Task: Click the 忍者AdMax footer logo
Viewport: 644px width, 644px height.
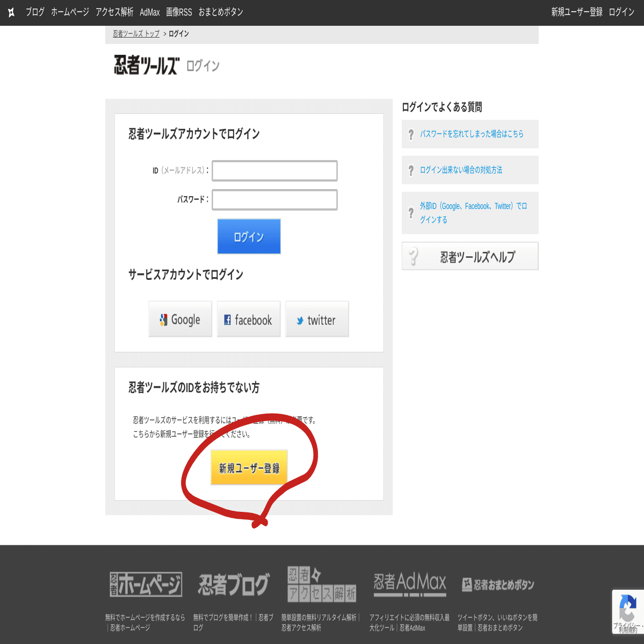Action: click(409, 584)
